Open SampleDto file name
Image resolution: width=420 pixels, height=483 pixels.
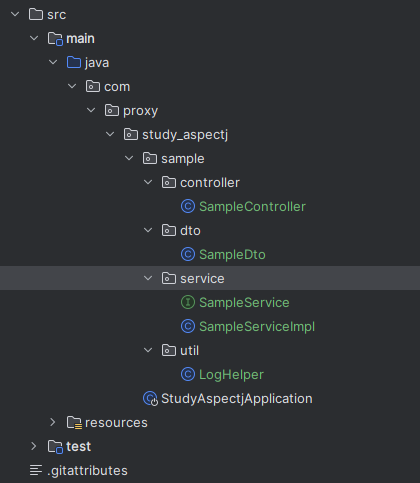click(x=232, y=255)
